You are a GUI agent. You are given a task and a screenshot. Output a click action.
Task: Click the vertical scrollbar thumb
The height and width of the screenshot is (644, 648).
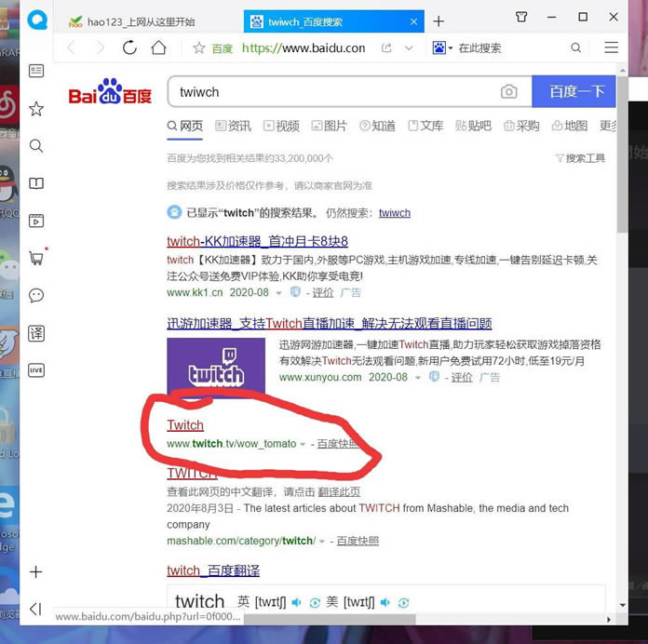click(x=622, y=154)
